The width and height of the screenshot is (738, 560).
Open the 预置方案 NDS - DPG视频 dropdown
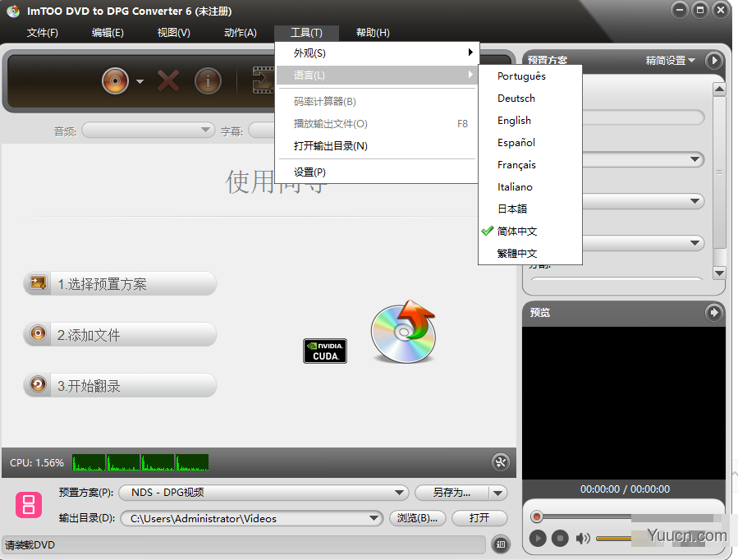pyautogui.click(x=263, y=493)
